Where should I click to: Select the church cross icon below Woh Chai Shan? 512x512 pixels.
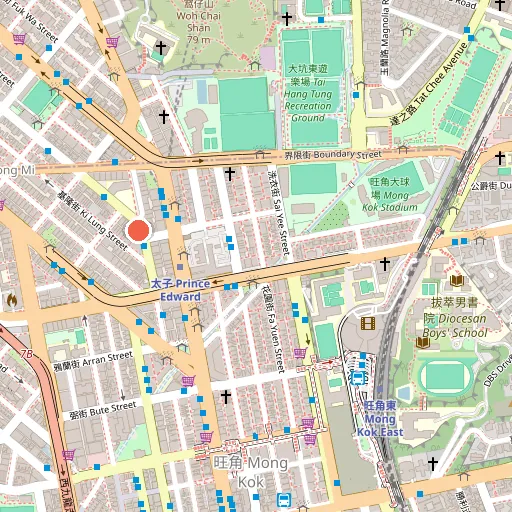coord(161,48)
